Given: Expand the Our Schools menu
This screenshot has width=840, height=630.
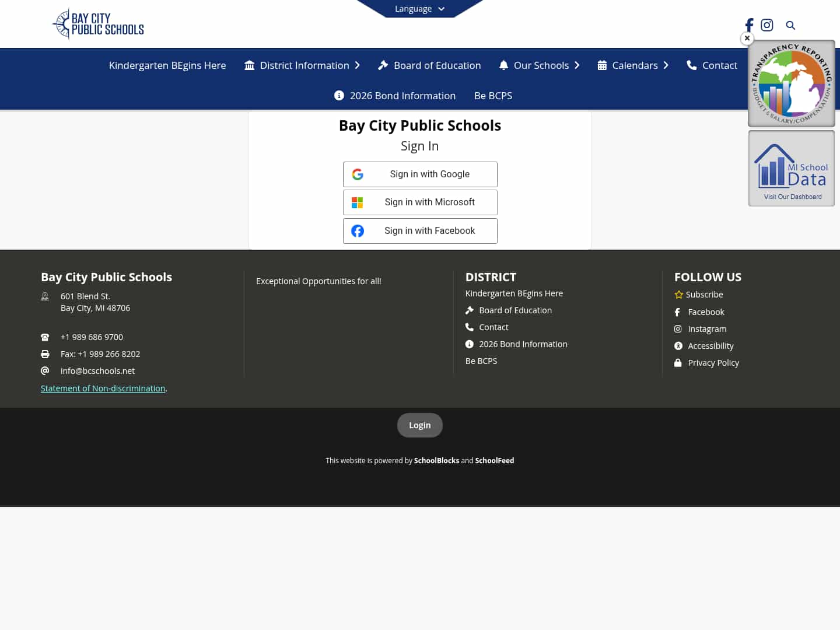Looking at the screenshot, I should pos(539,65).
